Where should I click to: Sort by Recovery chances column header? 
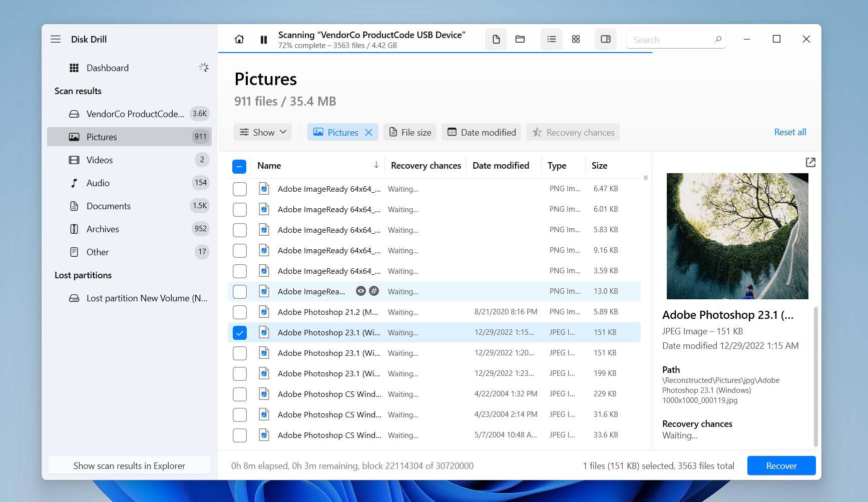[x=426, y=165]
